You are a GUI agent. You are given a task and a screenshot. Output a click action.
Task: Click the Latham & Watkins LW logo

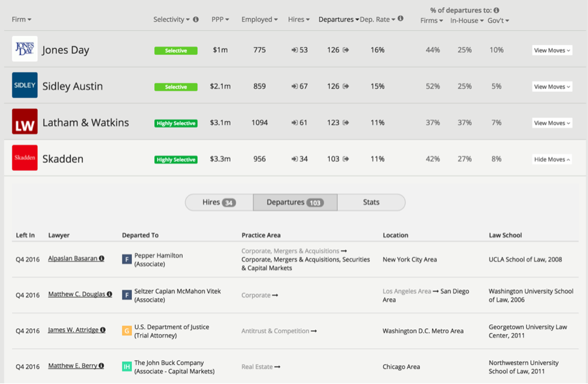[25, 122]
